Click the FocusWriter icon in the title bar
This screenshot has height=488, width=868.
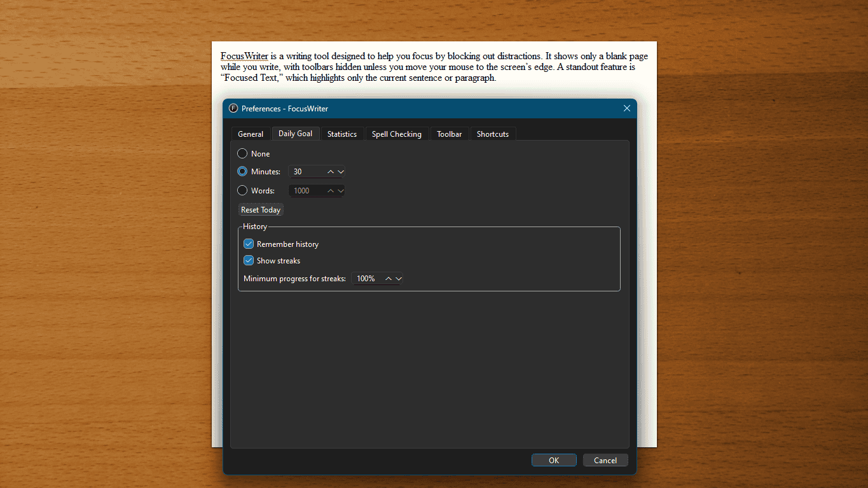tap(233, 108)
